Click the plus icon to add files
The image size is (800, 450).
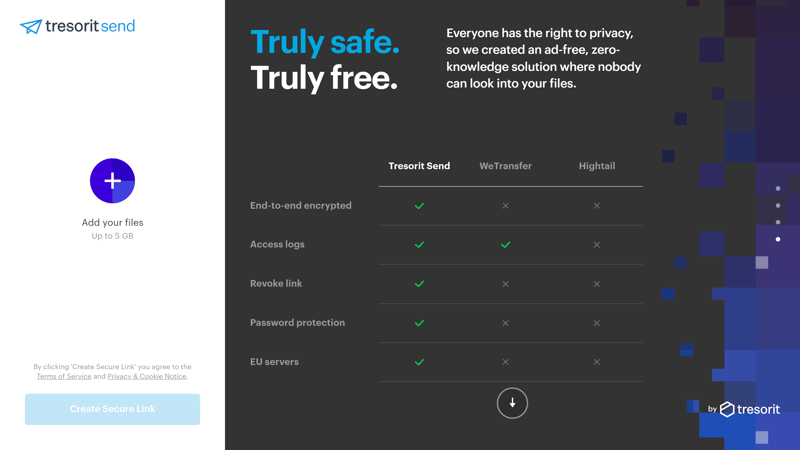tap(112, 181)
